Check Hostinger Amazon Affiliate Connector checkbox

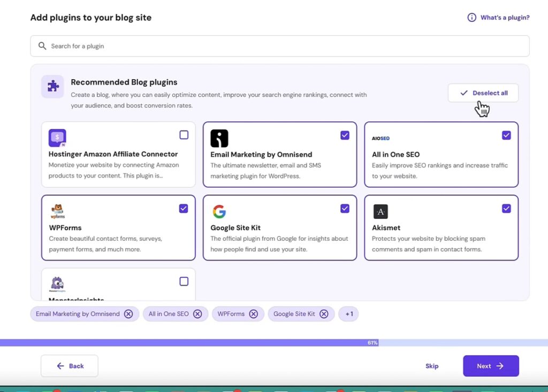184,135
